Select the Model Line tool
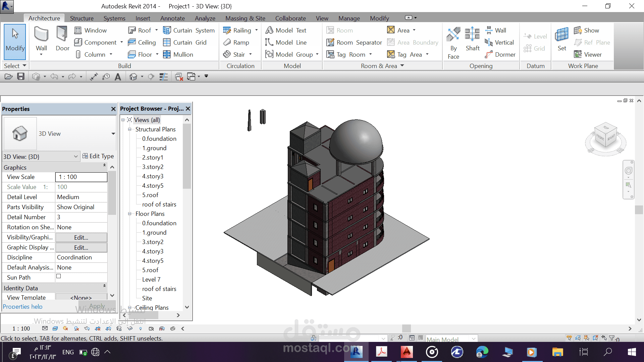The image size is (644, 362). tap(286, 42)
